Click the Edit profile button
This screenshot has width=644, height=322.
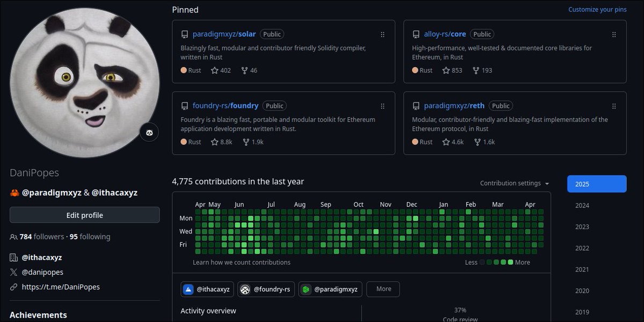[85, 215]
